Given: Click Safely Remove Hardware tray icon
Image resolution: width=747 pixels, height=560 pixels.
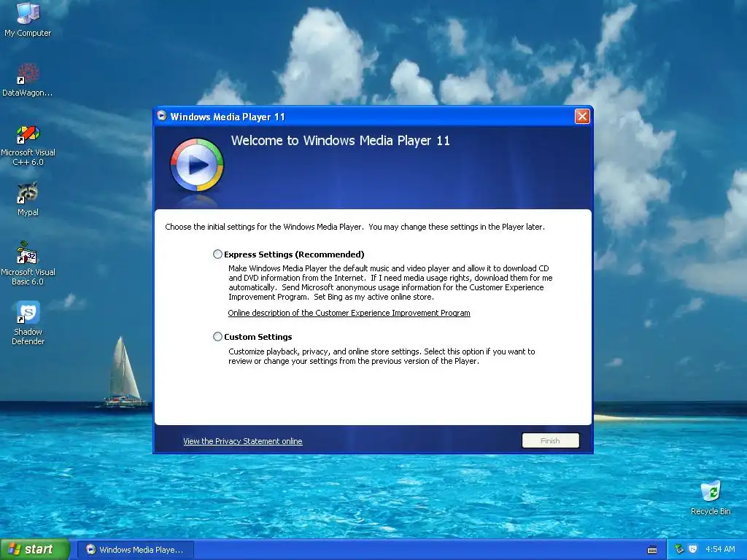Looking at the screenshot, I should tap(679, 549).
